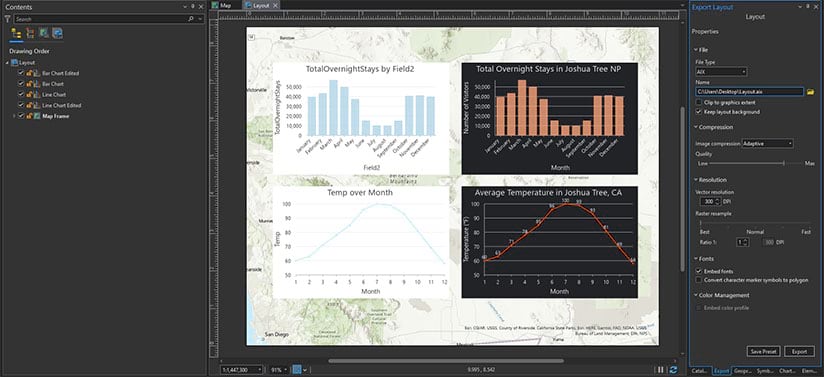Click the raster Ratio stepper
This screenshot has width=824, height=377.
point(746,242)
